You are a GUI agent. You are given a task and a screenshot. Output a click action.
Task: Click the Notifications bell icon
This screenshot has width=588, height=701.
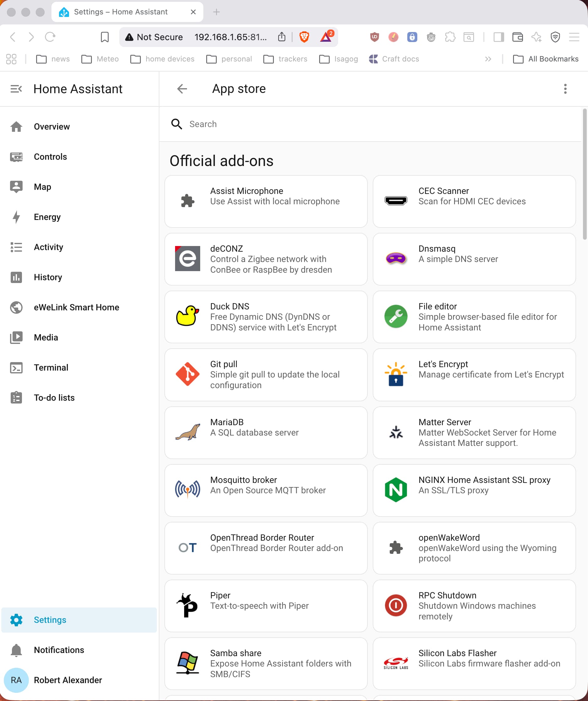tap(16, 650)
